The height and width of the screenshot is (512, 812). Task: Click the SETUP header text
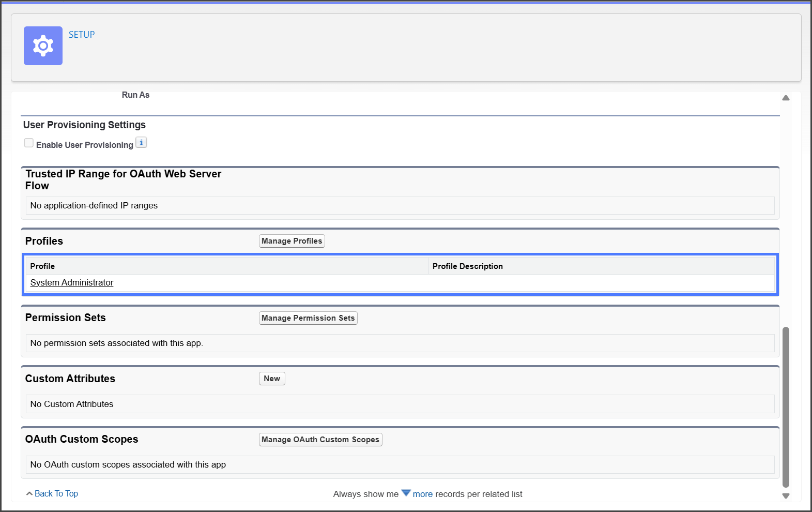pyautogui.click(x=82, y=35)
